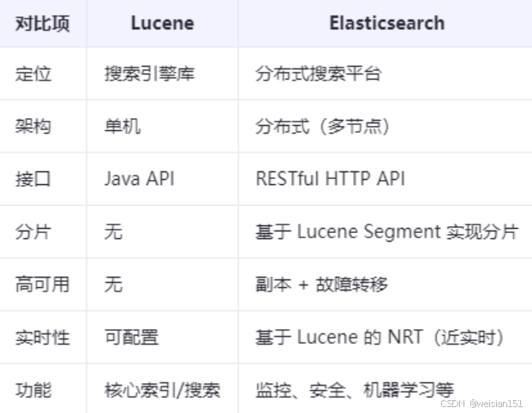
Task: Click the cell '核心索引/搜索'
Action: pos(163,390)
